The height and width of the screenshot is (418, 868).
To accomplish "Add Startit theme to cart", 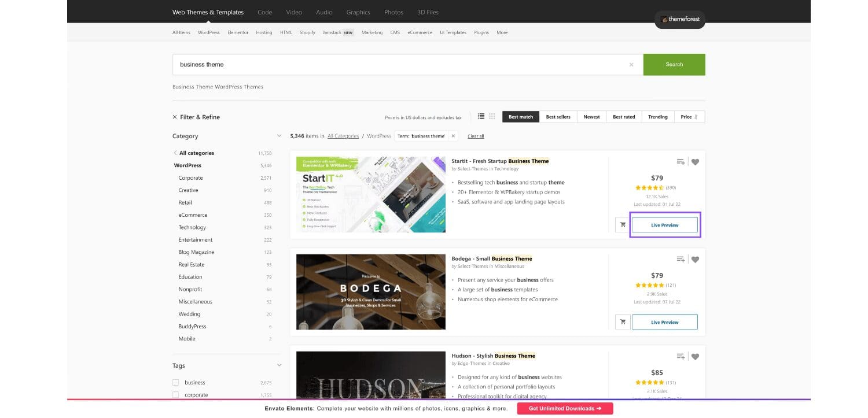I will point(623,225).
